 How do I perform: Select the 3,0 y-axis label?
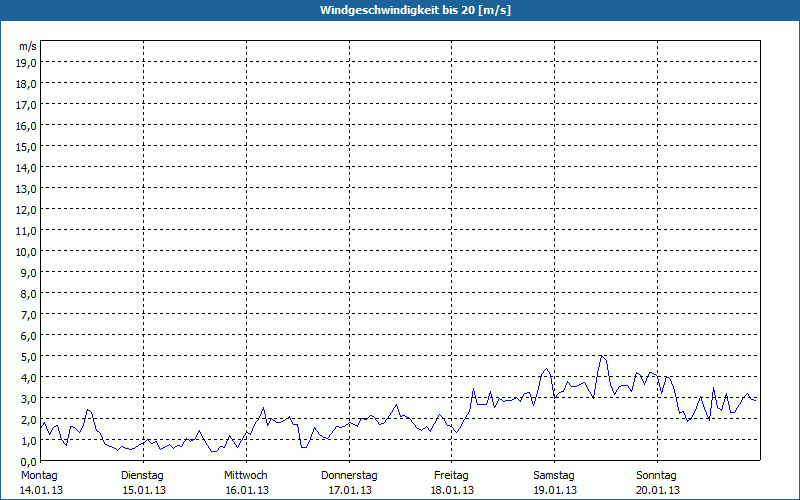click(28, 398)
